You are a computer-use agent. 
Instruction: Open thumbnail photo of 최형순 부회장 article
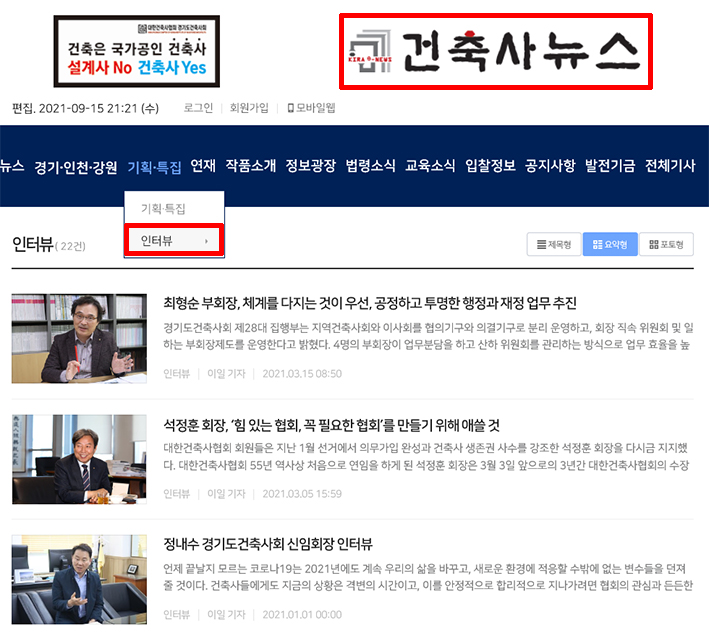coord(79,339)
